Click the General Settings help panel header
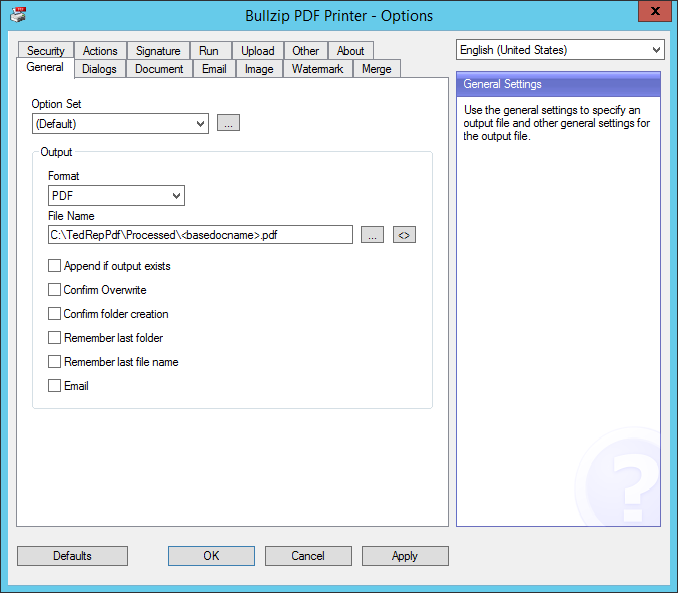The image size is (678, 593). [558, 84]
